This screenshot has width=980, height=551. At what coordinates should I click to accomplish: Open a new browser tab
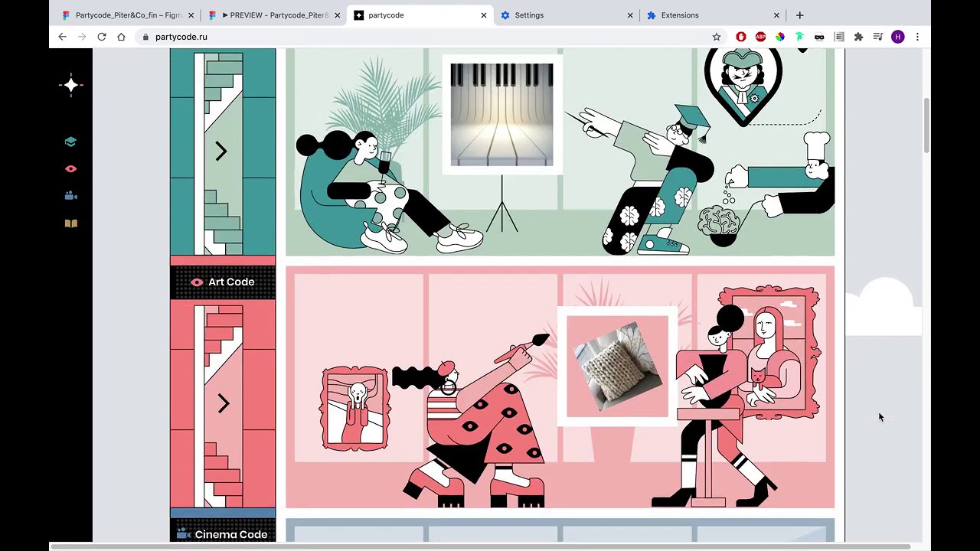point(799,15)
